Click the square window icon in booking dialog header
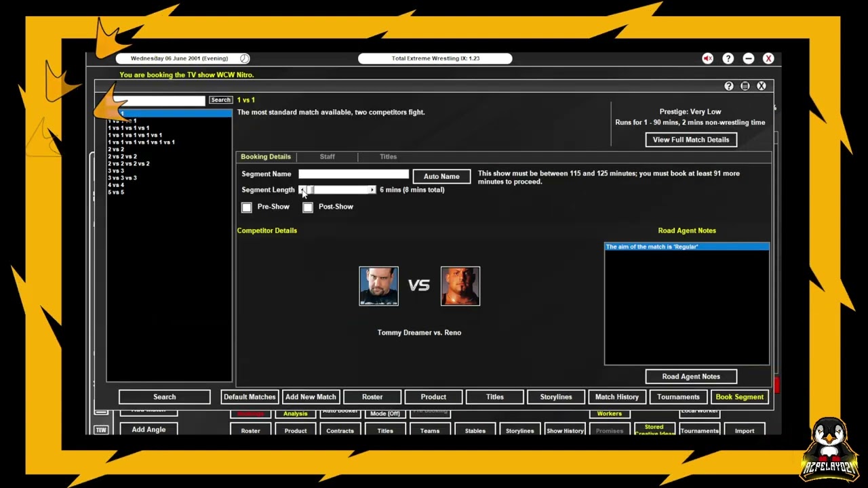 (745, 86)
